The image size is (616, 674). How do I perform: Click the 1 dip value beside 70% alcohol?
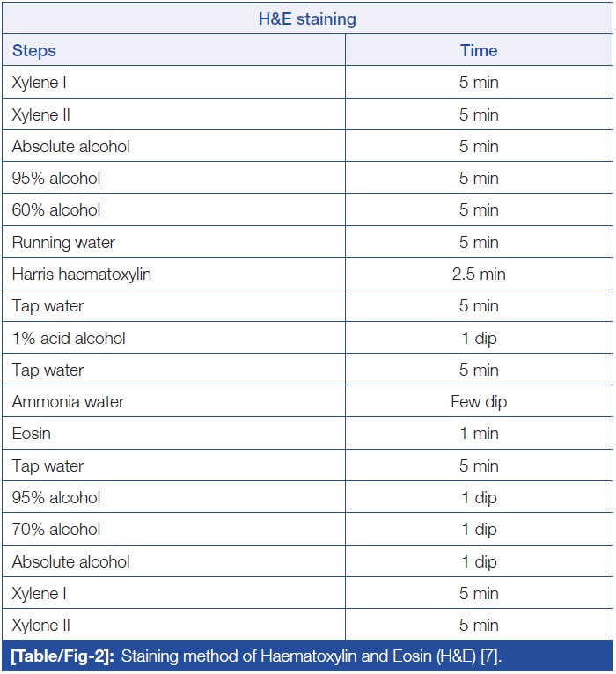[478, 530]
